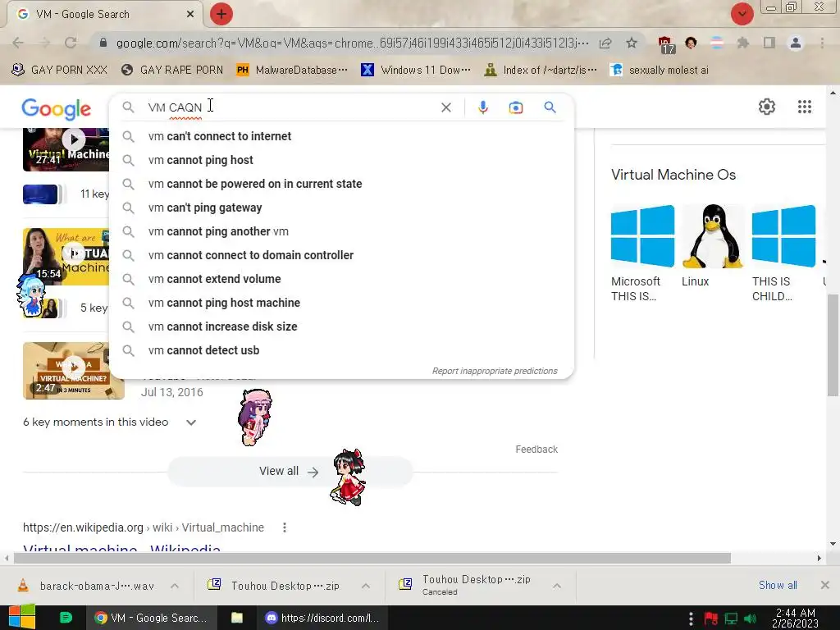The image size is (840, 630).
Task: Click the Google logo
Action: (x=57, y=109)
